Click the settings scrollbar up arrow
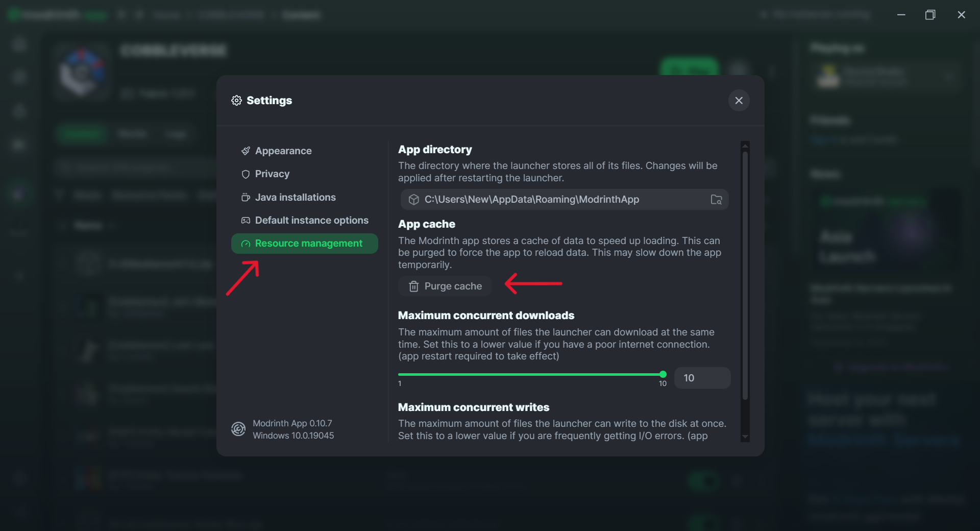 click(x=745, y=146)
